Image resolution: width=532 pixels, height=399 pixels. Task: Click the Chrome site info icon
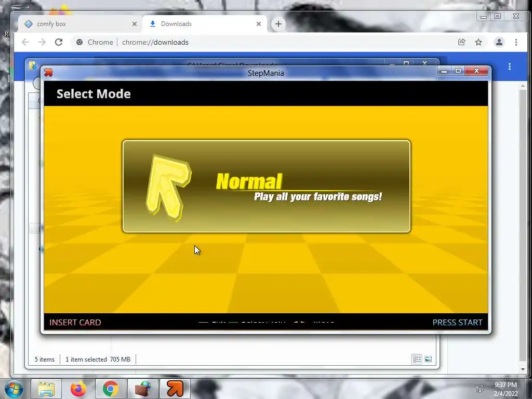(79, 42)
